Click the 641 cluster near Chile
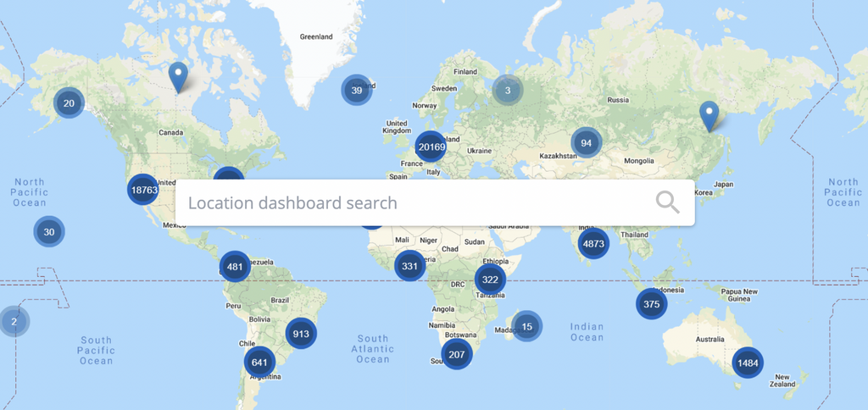Image resolution: width=868 pixels, height=410 pixels. (x=259, y=363)
